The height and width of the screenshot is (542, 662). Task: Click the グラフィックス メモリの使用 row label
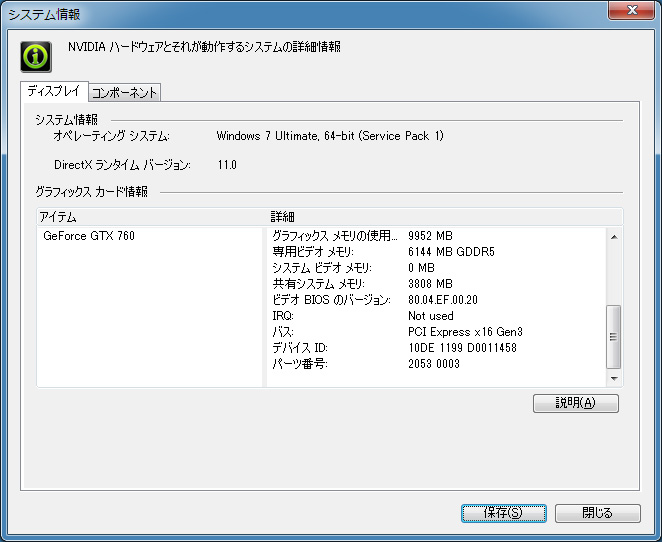click(335, 236)
